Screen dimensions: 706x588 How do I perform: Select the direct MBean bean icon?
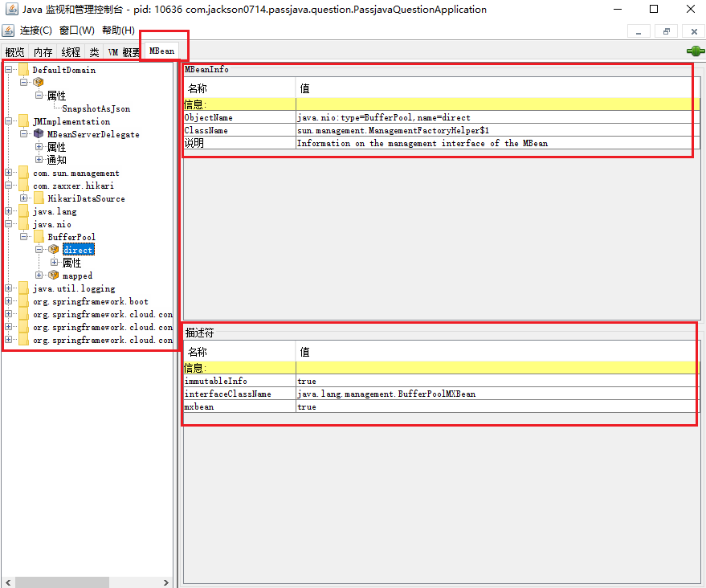(53, 250)
